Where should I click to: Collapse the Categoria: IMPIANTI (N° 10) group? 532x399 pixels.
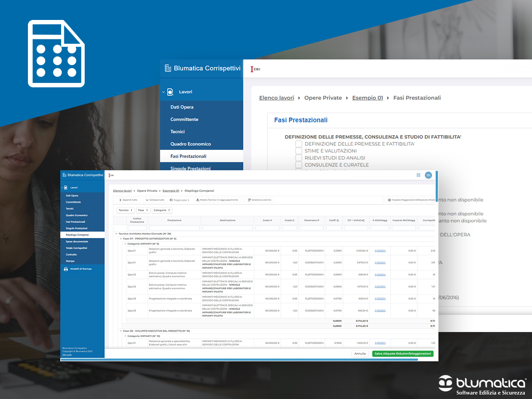coord(125,336)
